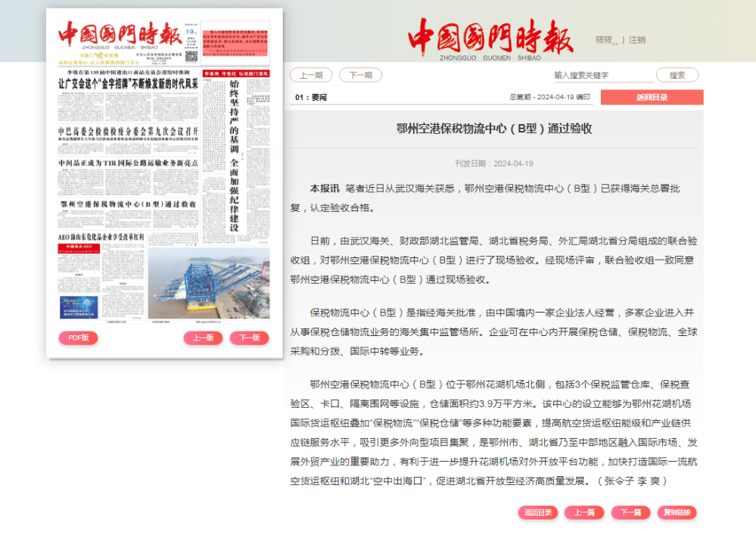
Task: Go to next issue with 下一期
Action: pos(361,75)
